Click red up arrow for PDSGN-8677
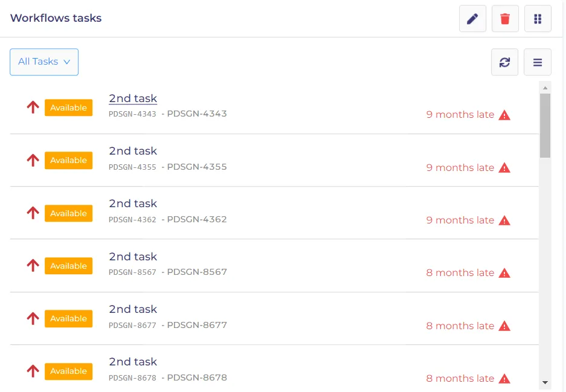The width and height of the screenshot is (566, 392). coord(33,318)
